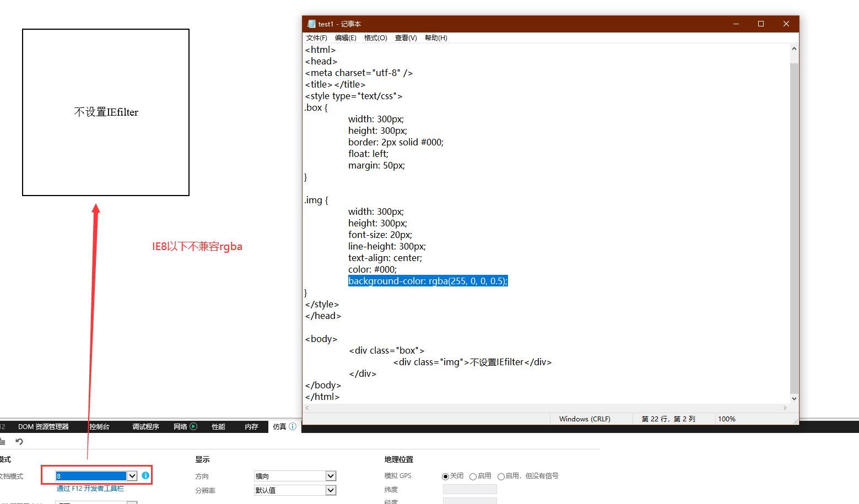Open the 分辨率 dropdown set to 默认值
This screenshot has width=859, height=504.
point(295,490)
